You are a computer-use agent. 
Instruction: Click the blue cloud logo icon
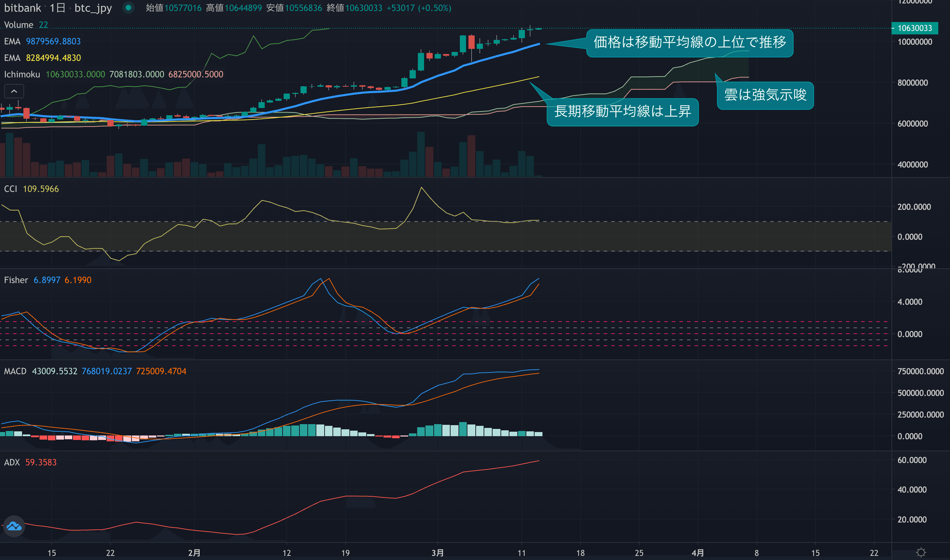[14, 526]
